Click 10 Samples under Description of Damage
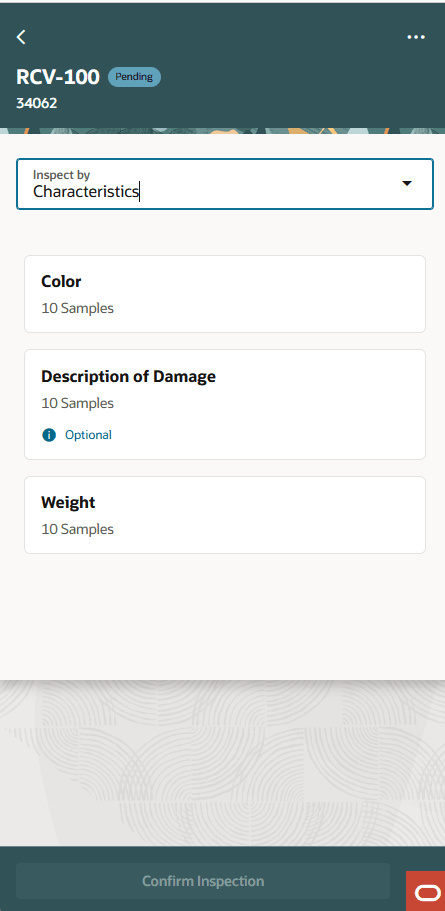 tap(77, 403)
